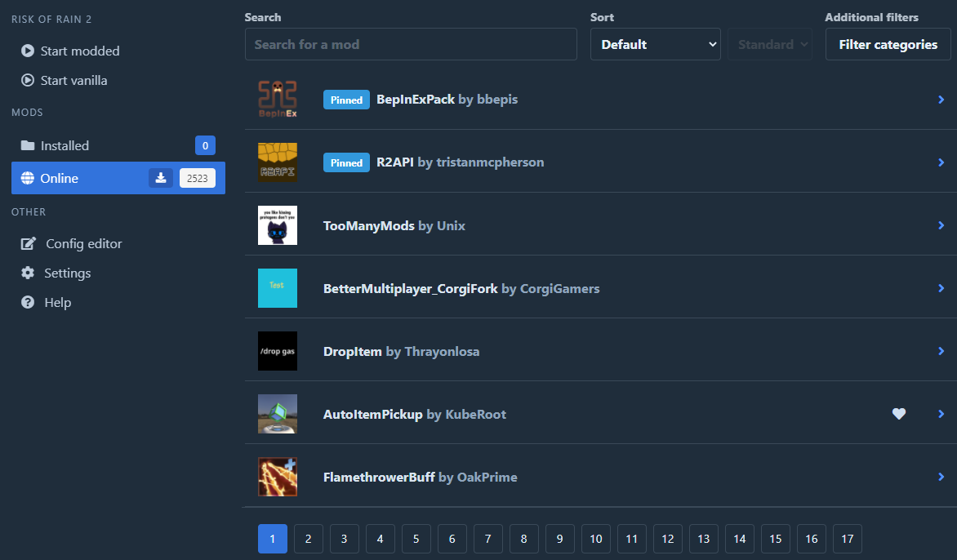Click the Pinned badge on BepInExPack
Viewport: 957px width, 560px height.
(x=346, y=100)
